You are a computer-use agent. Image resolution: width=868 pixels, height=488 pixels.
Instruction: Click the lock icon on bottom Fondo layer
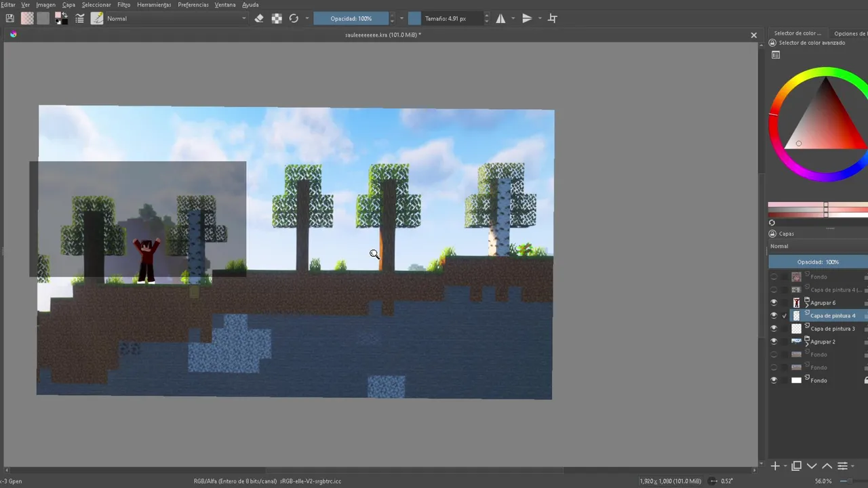click(866, 380)
